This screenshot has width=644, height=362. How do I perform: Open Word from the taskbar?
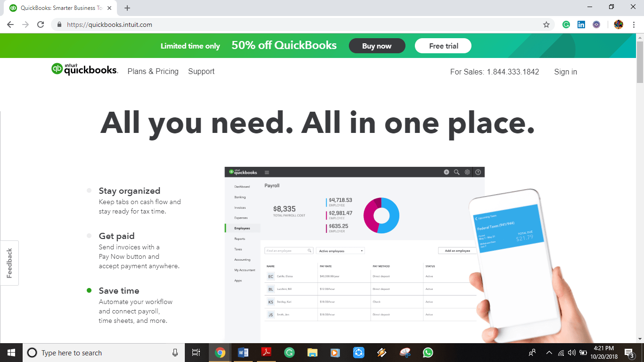click(x=243, y=353)
